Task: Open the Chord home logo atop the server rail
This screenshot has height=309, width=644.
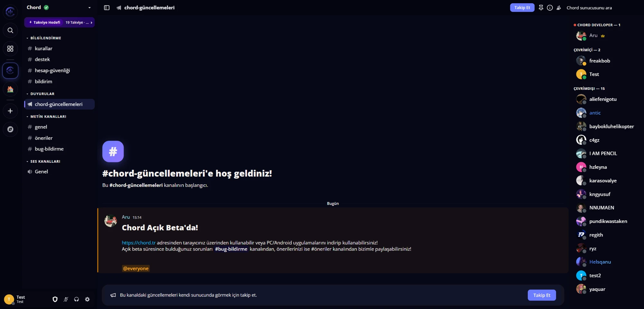Action: pos(10,12)
